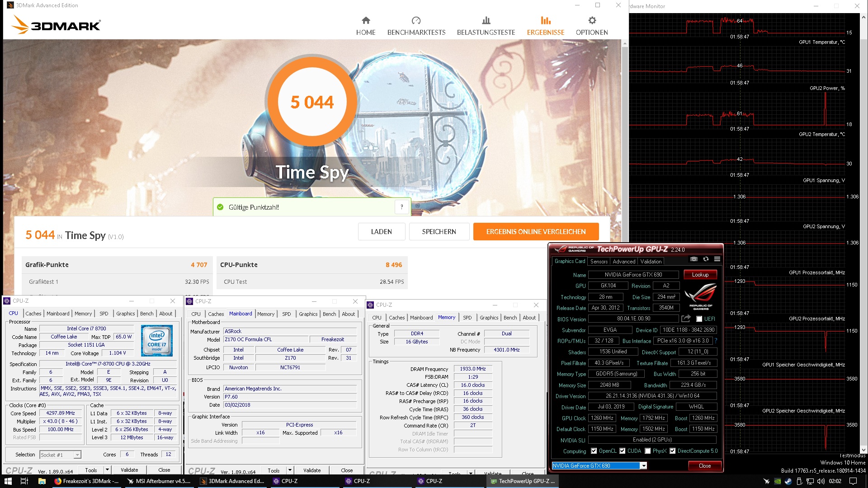Open the notification center icon
The height and width of the screenshot is (488, 868).
tap(853, 481)
